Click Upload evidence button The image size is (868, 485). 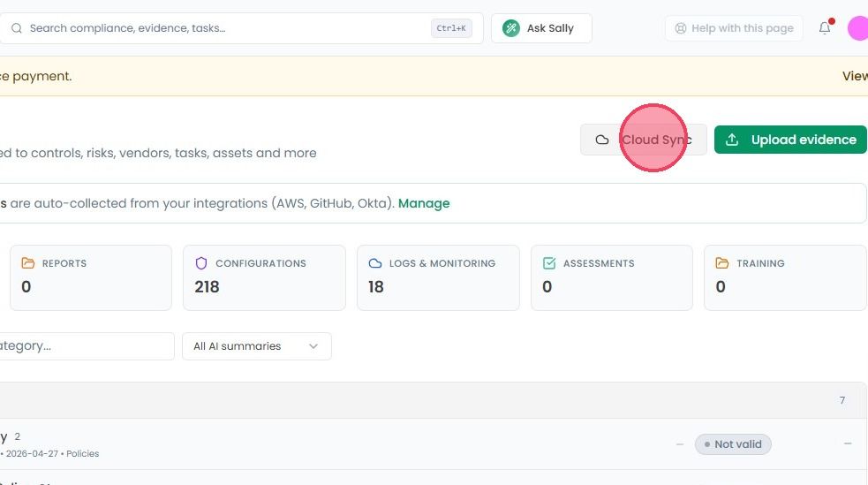790,140
